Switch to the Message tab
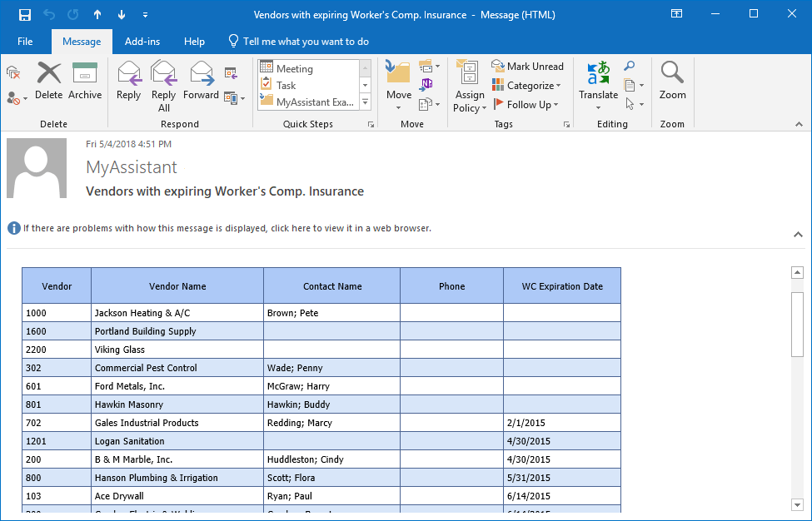This screenshot has height=521, width=812. pos(82,42)
